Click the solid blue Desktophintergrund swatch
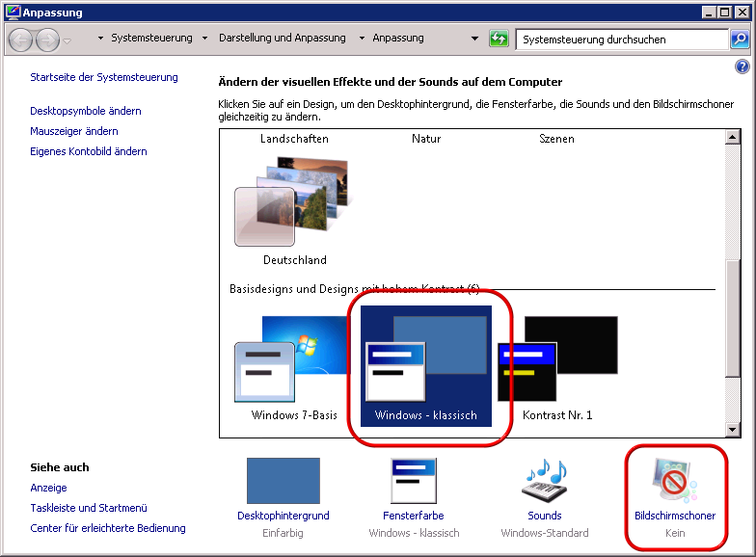This screenshot has width=756, height=557. click(x=283, y=481)
